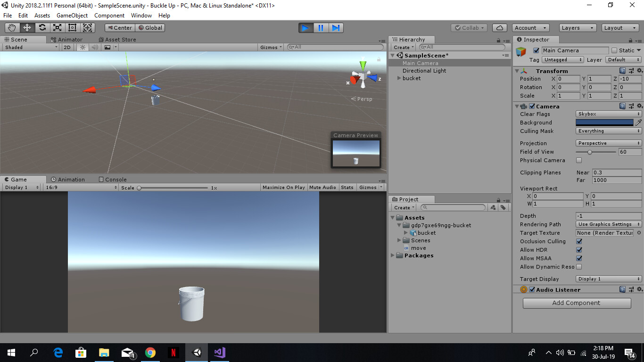Image resolution: width=644 pixels, height=362 pixels.
Task: Click the Project panel search field
Action: point(453,207)
